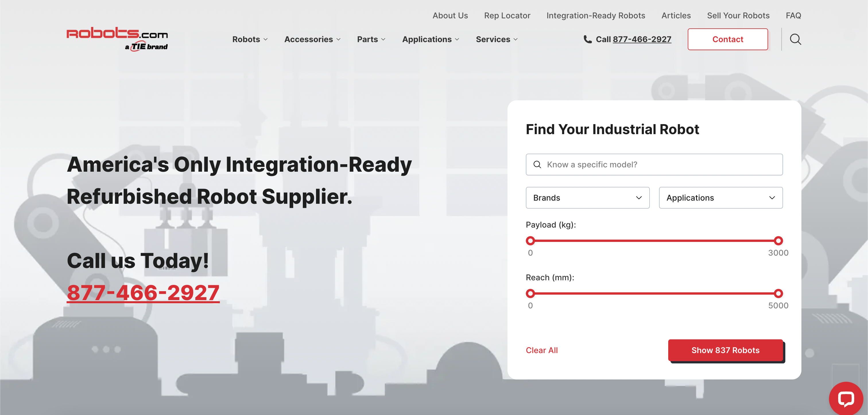Viewport: 868px width, 415px height.
Task: Open the Brands dropdown
Action: pyautogui.click(x=587, y=197)
